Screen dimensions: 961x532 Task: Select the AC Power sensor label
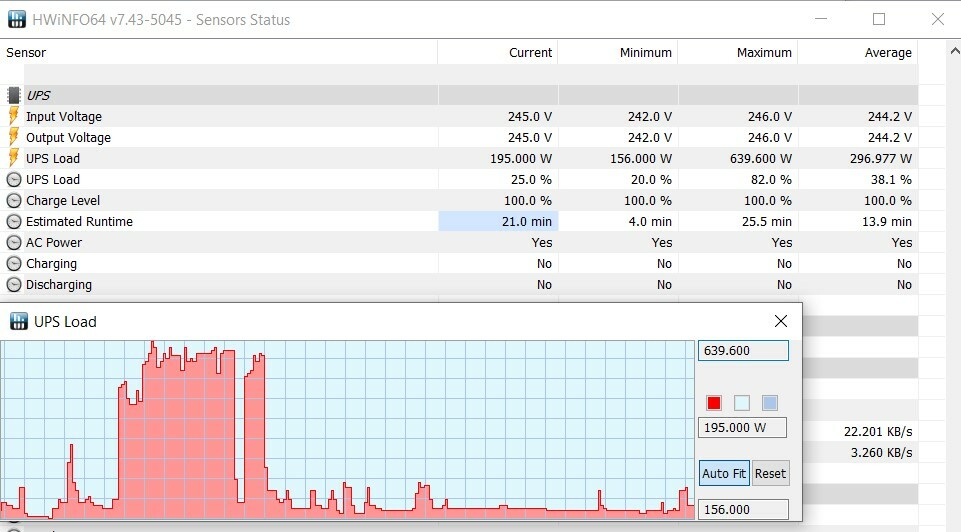tap(54, 243)
